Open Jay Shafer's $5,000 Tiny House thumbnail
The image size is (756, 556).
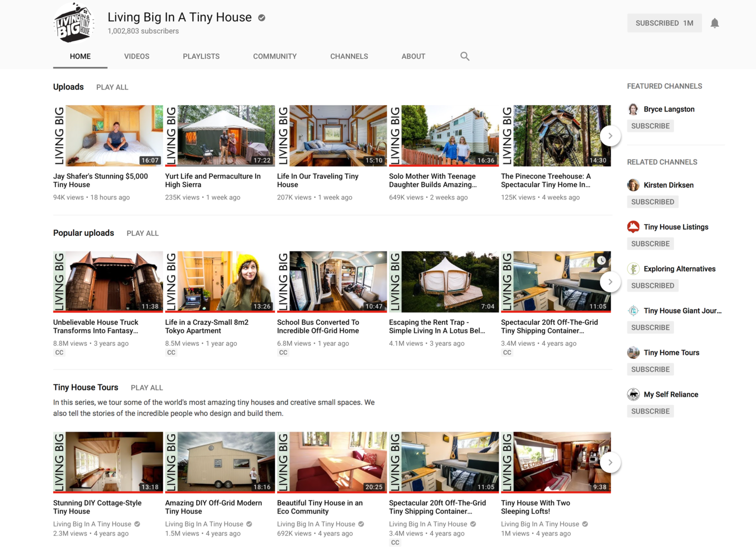tap(108, 136)
